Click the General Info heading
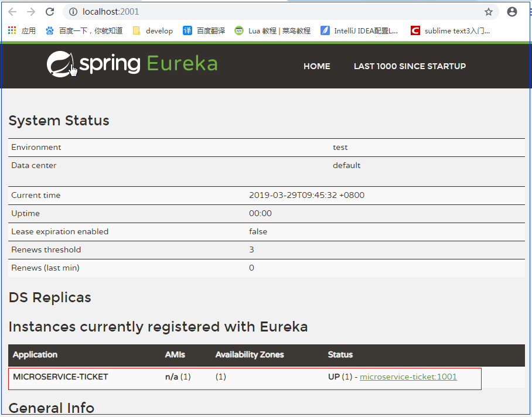 point(51,408)
